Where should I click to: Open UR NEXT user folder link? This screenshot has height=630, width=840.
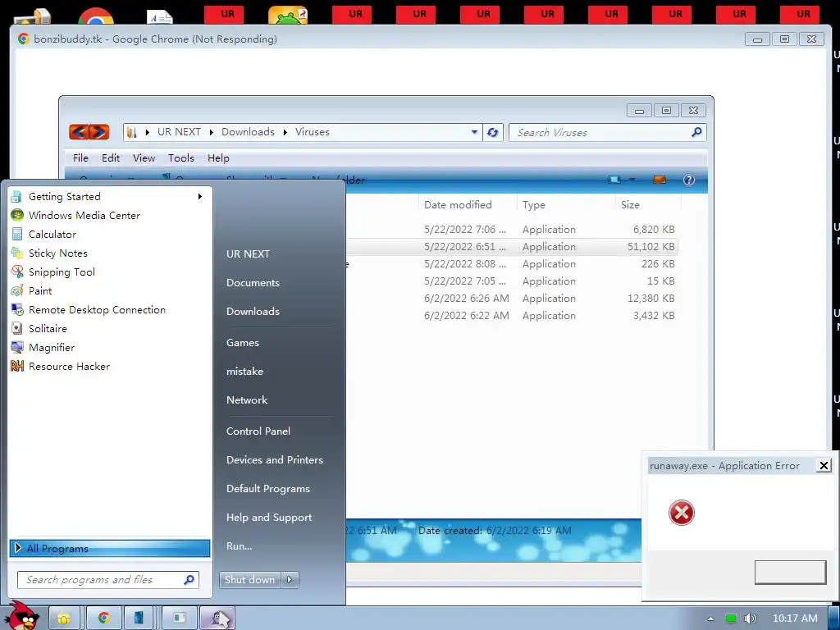(248, 254)
